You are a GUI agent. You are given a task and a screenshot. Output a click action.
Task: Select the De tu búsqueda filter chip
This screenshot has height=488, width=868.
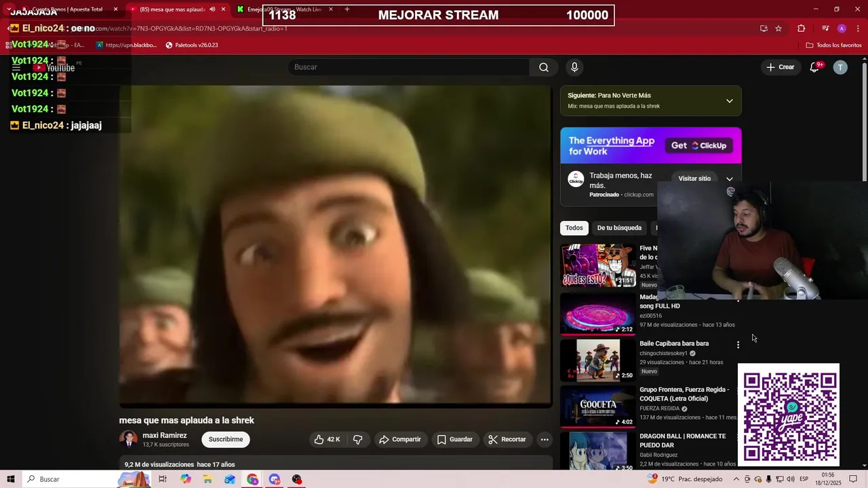pos(619,228)
